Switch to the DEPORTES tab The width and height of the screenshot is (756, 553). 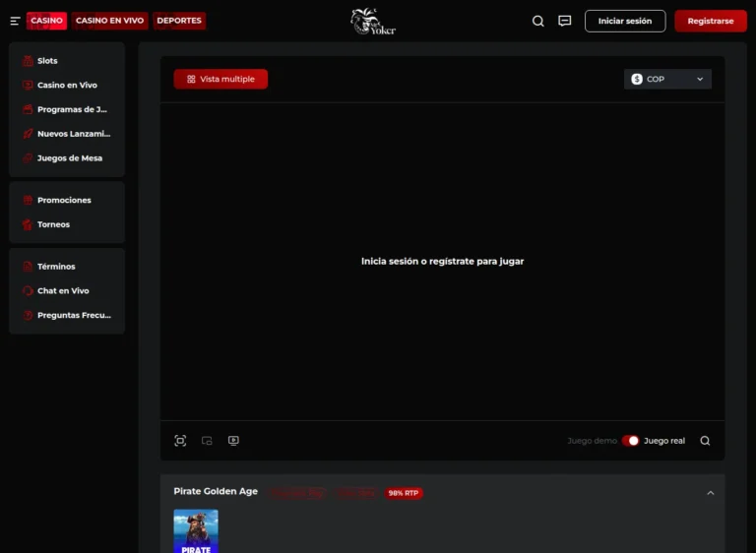point(179,21)
